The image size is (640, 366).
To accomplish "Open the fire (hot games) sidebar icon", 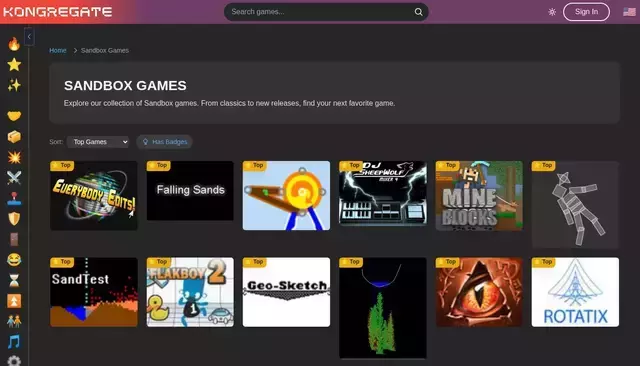I will pyautogui.click(x=14, y=44).
